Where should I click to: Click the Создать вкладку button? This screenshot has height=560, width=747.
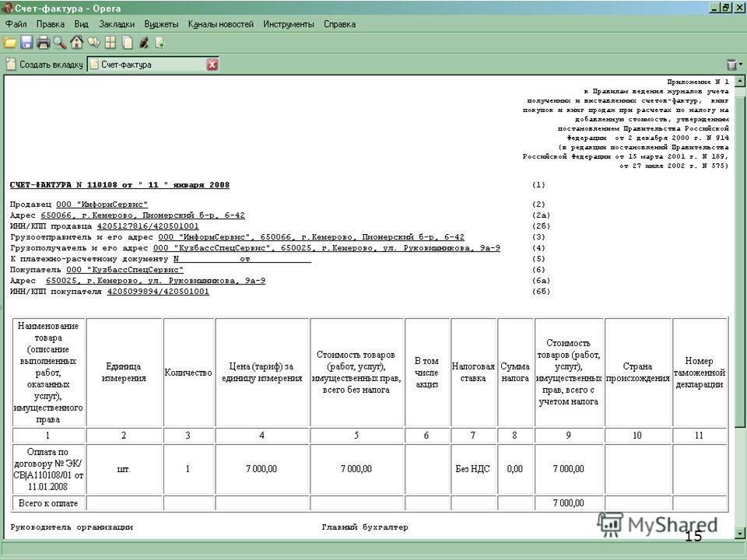point(44,65)
